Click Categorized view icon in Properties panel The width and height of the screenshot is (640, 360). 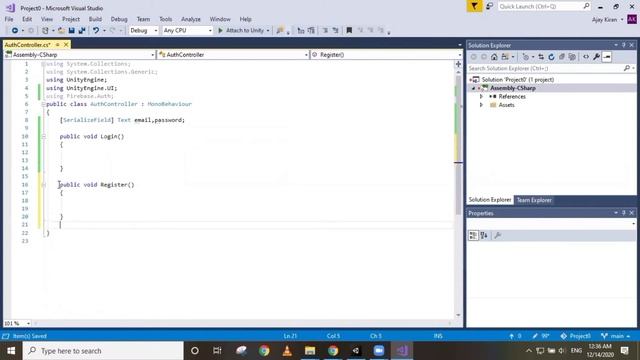coord(473,236)
